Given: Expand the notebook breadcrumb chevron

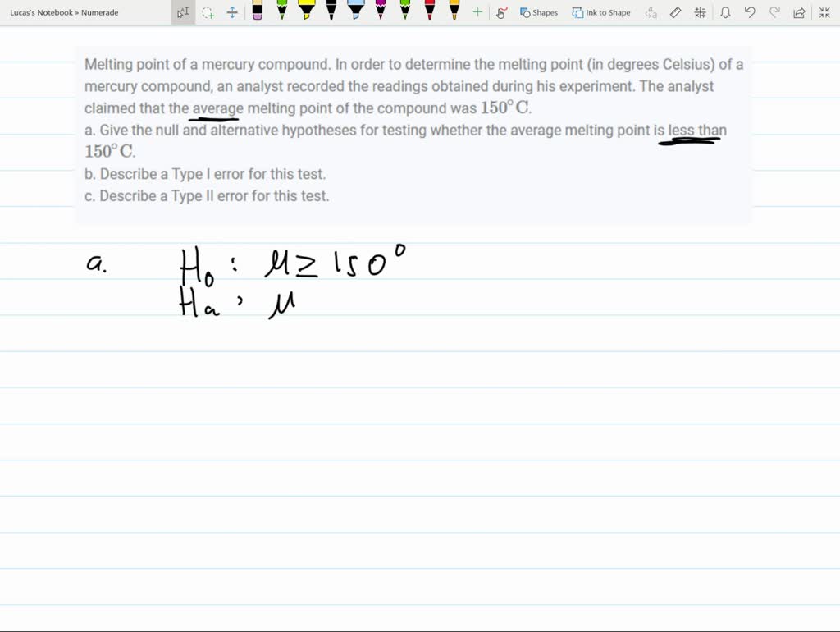Looking at the screenshot, I should point(78,11).
